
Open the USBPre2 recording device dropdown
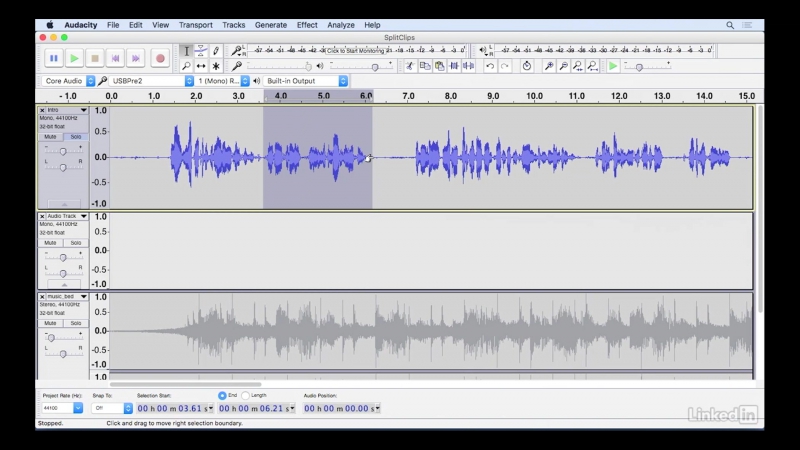click(152, 81)
